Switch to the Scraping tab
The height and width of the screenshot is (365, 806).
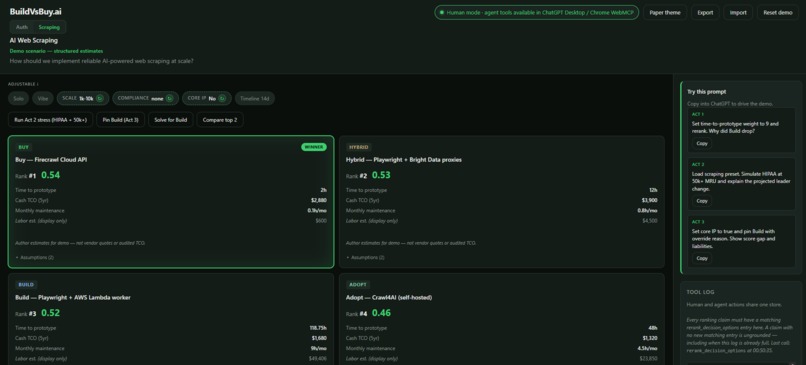[49, 27]
